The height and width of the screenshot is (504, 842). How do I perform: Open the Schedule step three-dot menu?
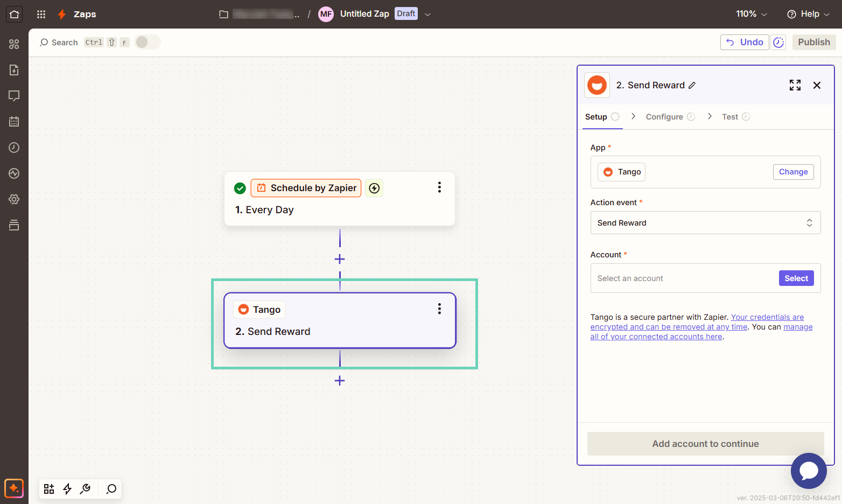click(439, 187)
